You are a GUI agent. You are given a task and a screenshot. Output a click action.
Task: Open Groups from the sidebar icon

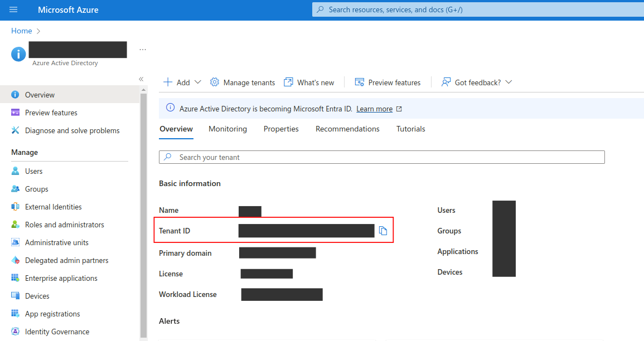point(16,189)
